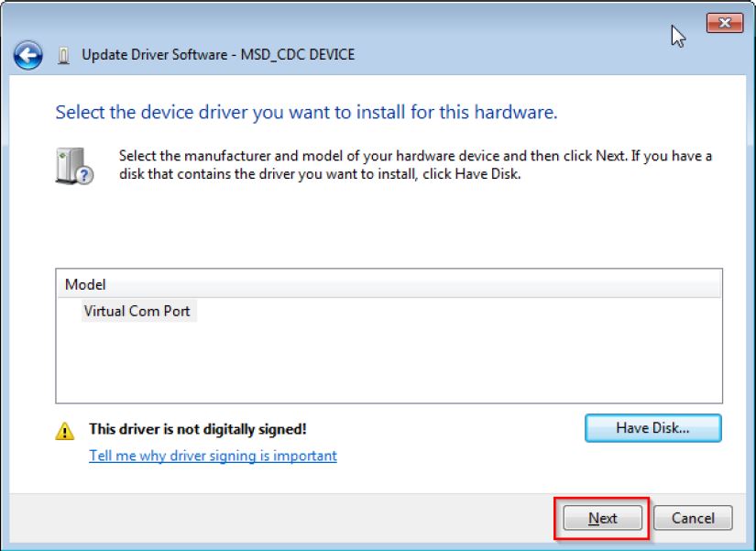Open the driver signing importance link
This screenshot has width=756, height=551.
pos(213,456)
